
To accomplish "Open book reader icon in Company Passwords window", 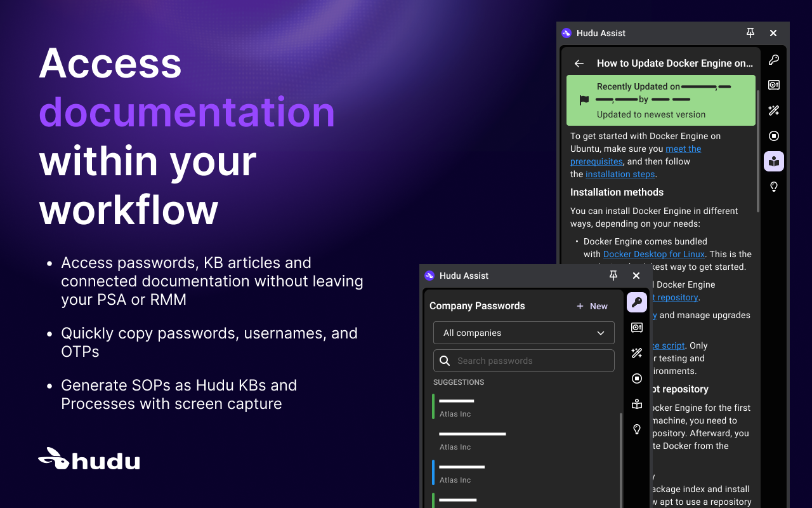I will coord(637,404).
